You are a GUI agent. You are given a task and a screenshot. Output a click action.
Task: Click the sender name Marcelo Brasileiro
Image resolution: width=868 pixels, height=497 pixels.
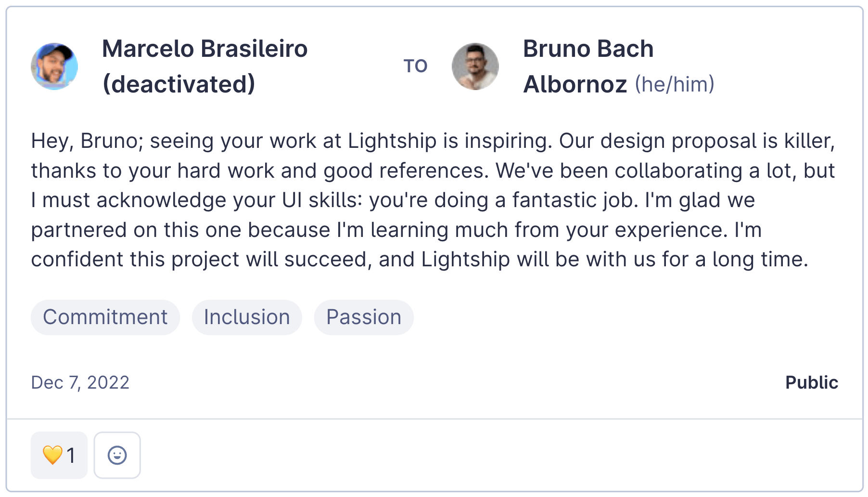204,49
